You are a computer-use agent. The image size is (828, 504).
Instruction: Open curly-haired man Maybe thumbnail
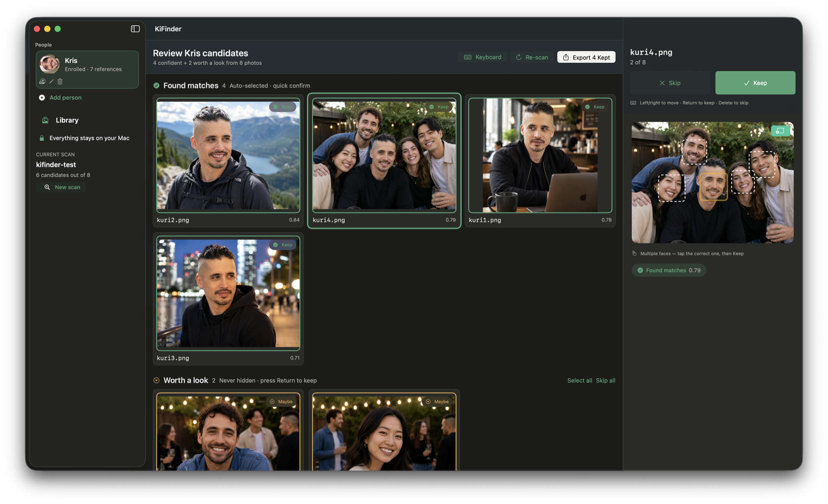click(228, 432)
